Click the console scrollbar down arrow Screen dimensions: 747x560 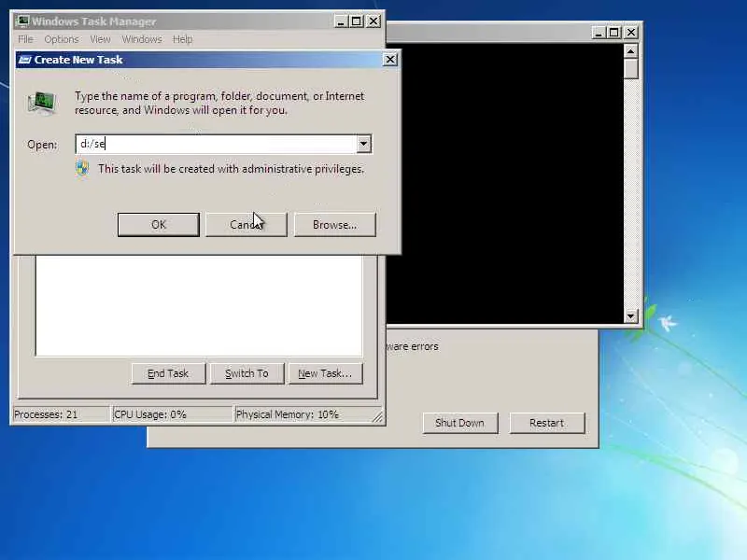pos(631,315)
